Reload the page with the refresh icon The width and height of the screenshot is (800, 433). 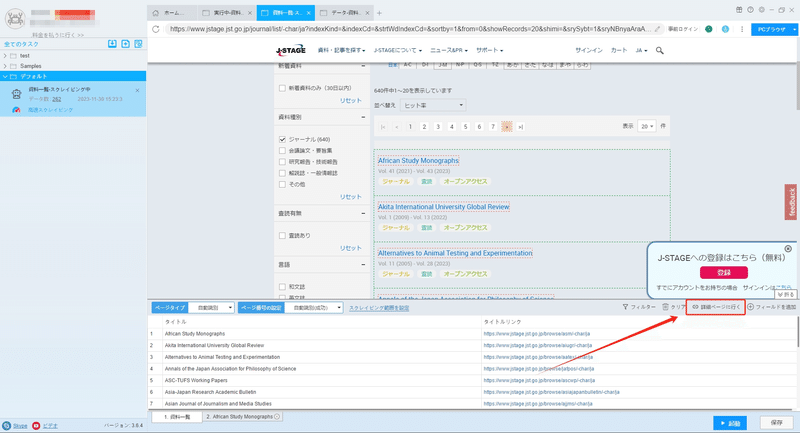(156, 29)
